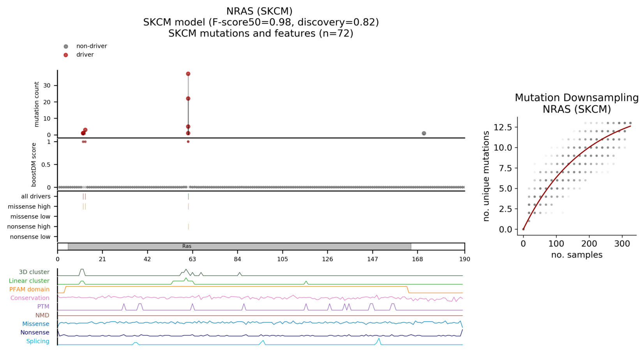Click the pink Conservation track label

tap(30, 298)
